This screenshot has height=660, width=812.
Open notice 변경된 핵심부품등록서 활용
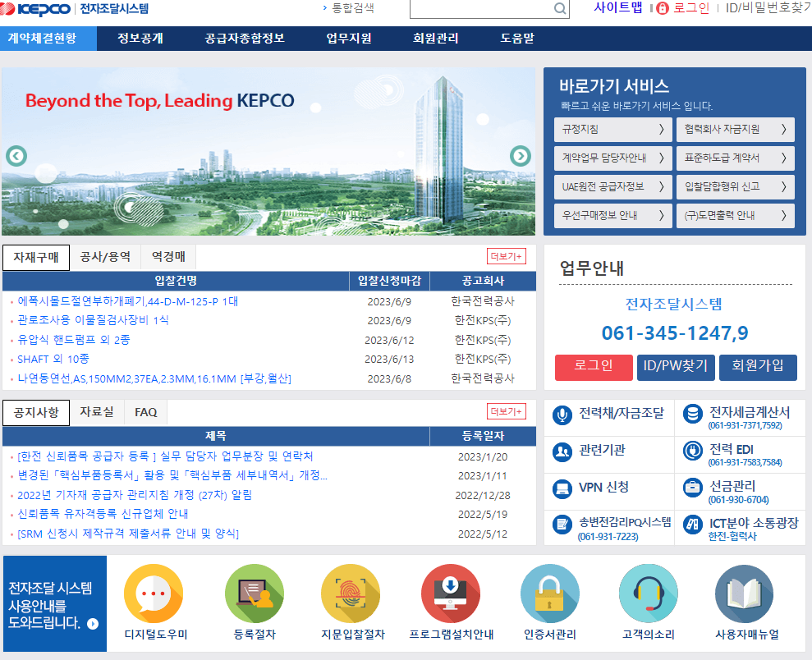[x=172, y=476]
